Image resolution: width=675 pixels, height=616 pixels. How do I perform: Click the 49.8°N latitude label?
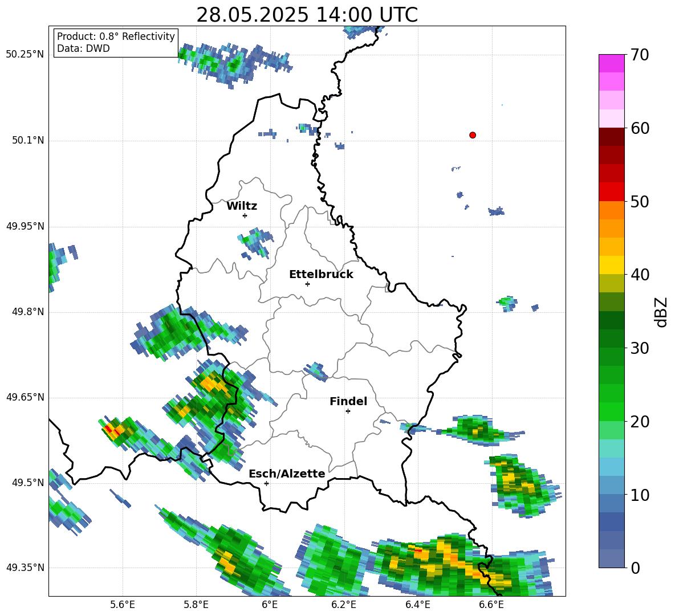tap(27, 312)
